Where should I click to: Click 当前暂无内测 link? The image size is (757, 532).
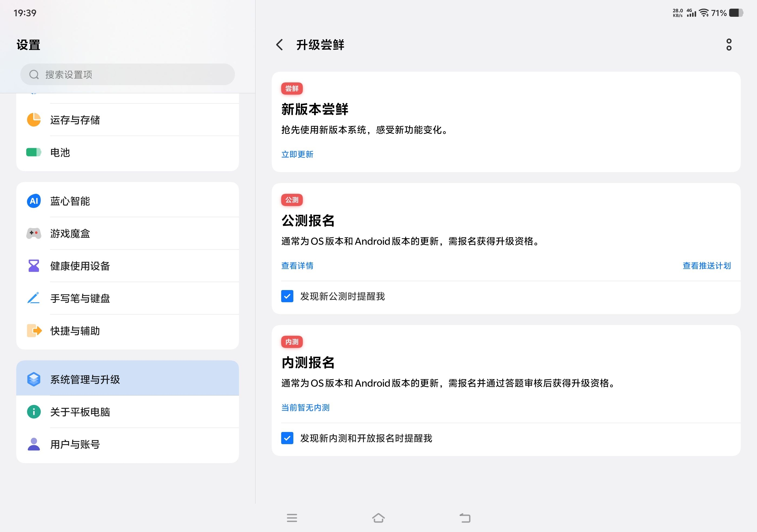point(305,408)
